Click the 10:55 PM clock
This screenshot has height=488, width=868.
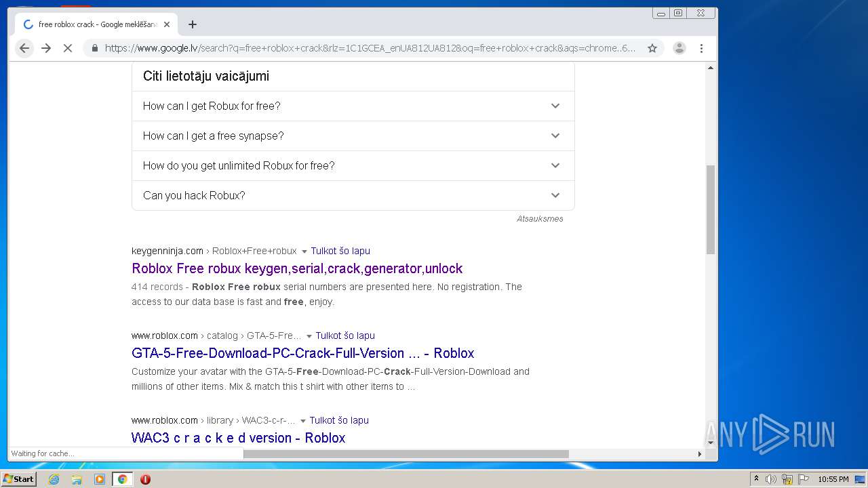(833, 479)
